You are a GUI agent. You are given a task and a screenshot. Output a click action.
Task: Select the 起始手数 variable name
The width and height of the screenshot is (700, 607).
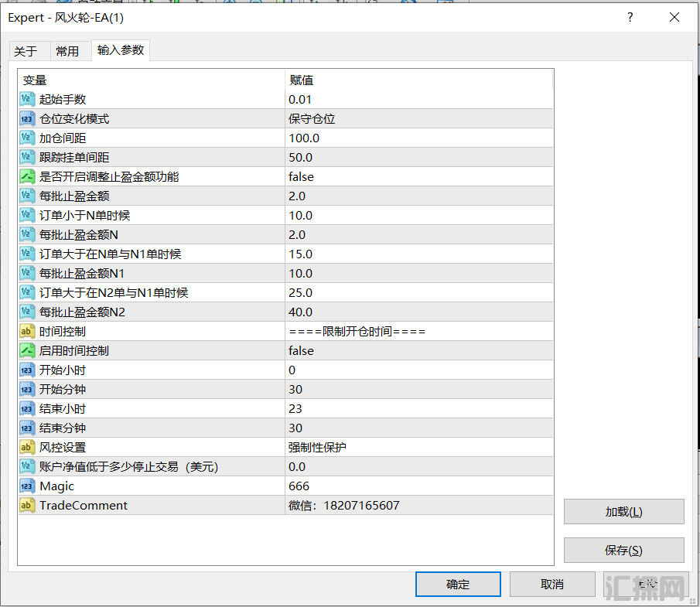[63, 99]
